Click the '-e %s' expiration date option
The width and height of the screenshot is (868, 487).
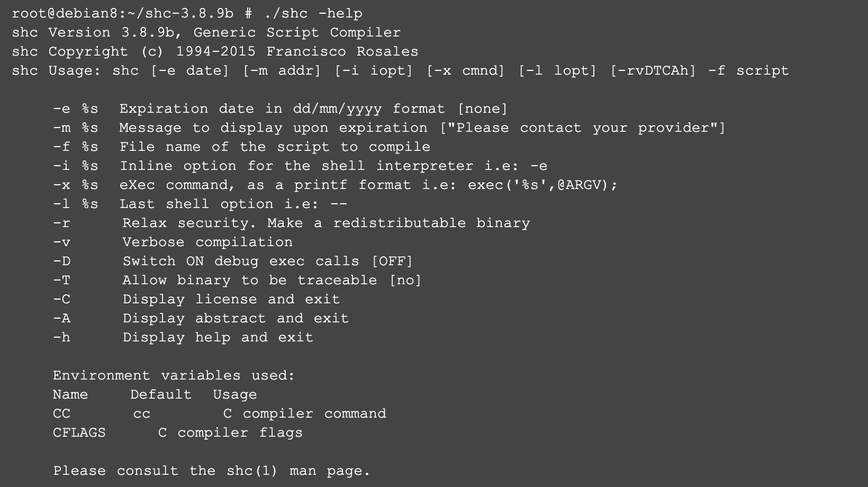point(75,109)
